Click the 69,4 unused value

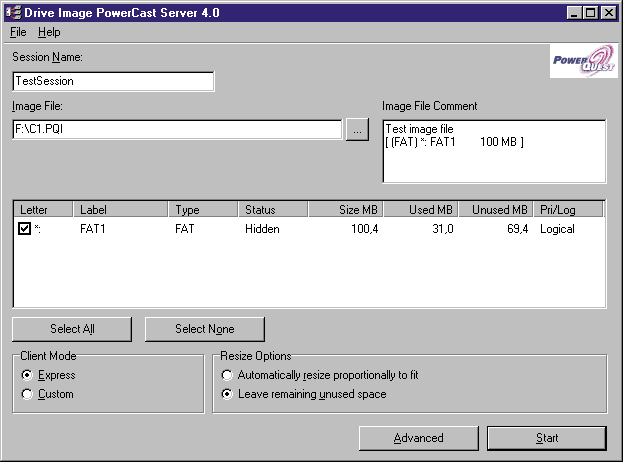tap(518, 229)
